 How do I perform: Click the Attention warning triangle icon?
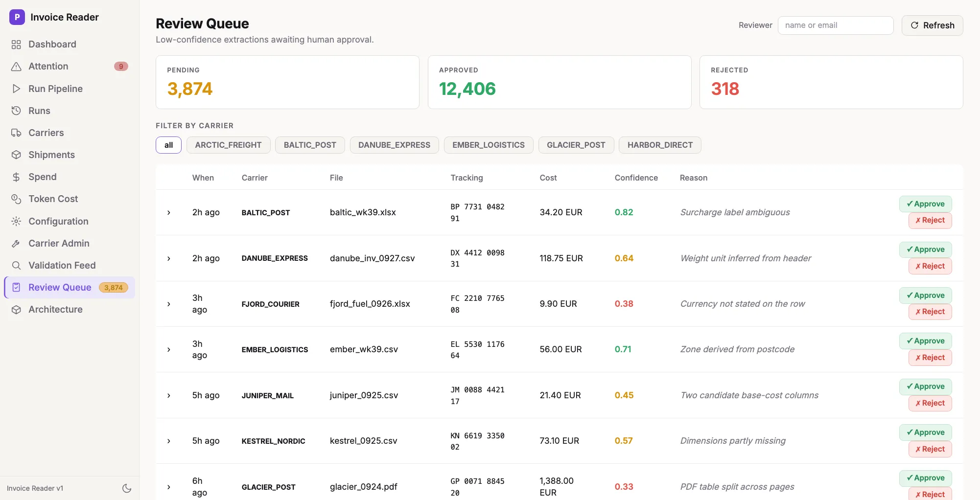tap(16, 67)
